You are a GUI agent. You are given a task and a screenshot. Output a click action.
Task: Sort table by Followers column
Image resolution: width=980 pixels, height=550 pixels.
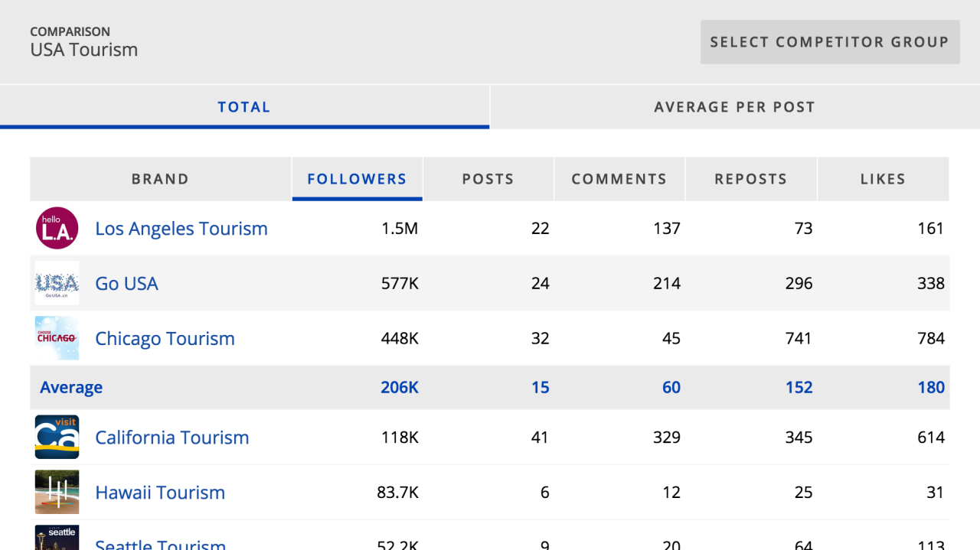pyautogui.click(x=357, y=179)
